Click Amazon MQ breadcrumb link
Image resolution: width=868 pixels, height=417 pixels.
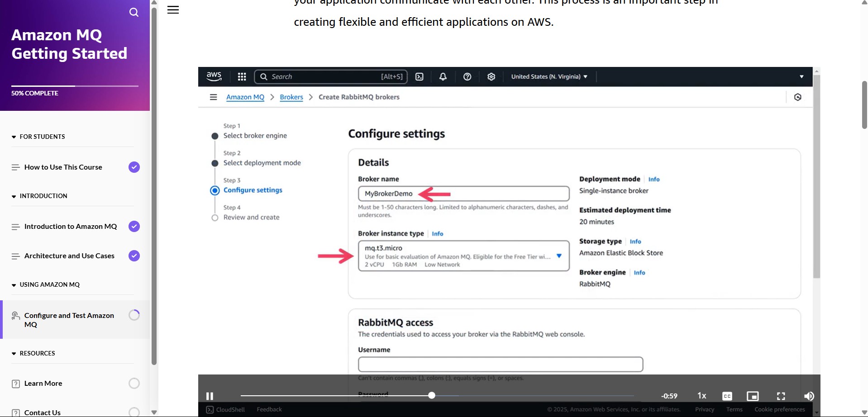click(x=245, y=97)
